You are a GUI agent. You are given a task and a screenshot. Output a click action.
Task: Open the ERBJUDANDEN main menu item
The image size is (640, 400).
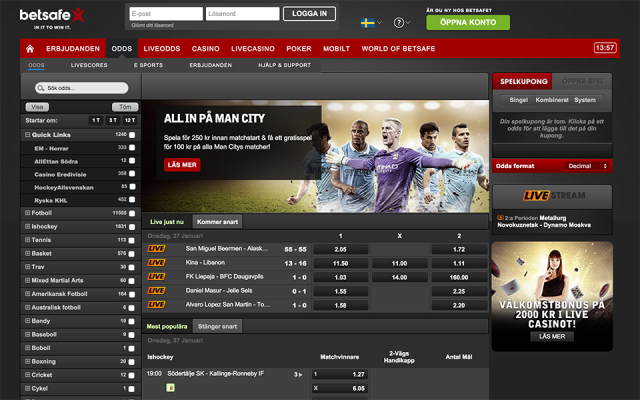coord(73,49)
